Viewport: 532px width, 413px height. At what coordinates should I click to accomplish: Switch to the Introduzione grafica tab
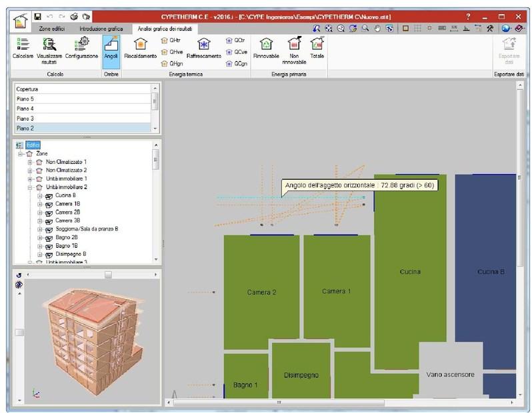(101, 29)
